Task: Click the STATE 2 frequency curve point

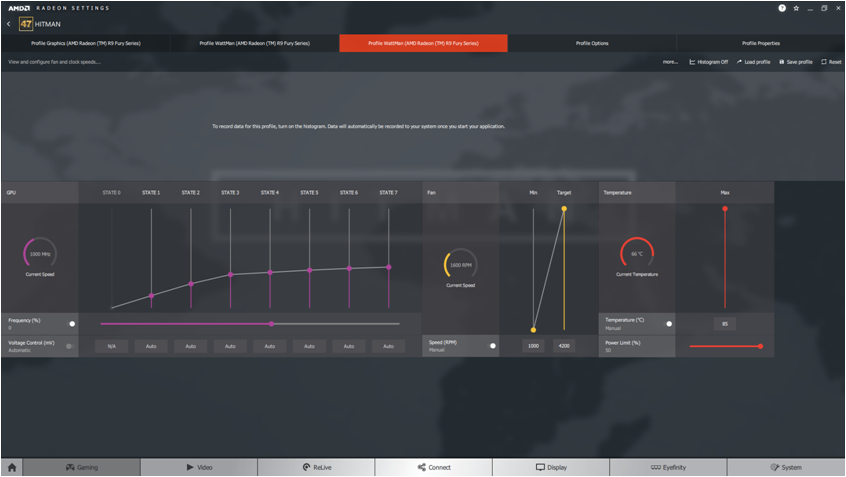Action: click(x=191, y=284)
